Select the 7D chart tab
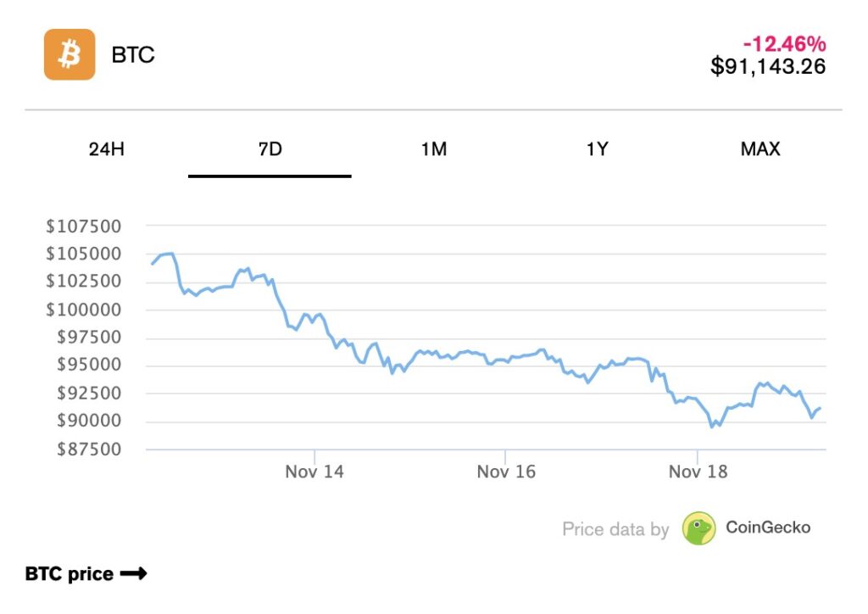868x614 pixels. (x=270, y=149)
